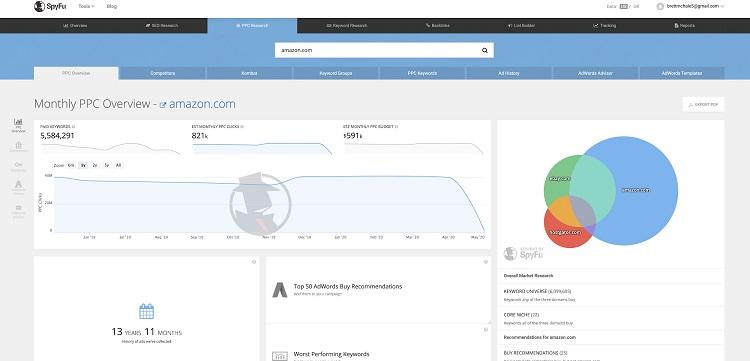Viewport: 750px width, 361px height.
Task: Click the calendar icon above 13 Years
Action: pyautogui.click(x=146, y=311)
